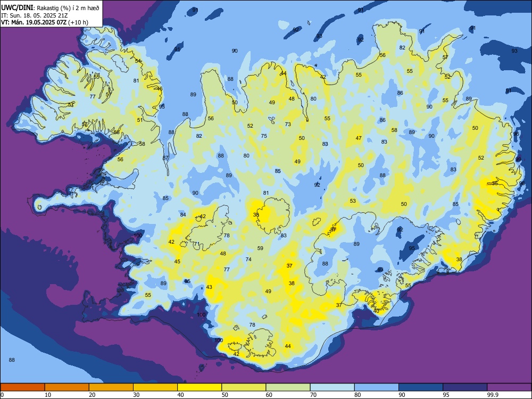Select the 40–50 bright yellow legend swatch
Image resolution: width=532 pixels, height=399 pixels.
199,387
